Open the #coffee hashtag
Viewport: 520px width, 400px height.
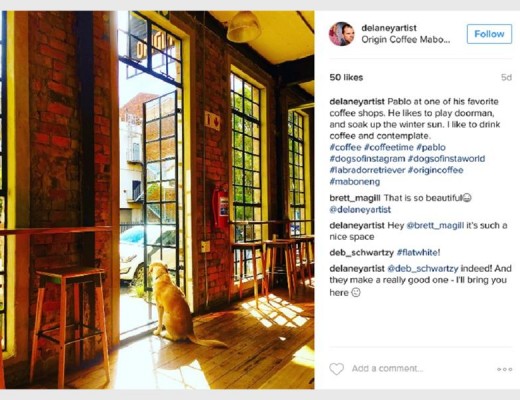345,147
